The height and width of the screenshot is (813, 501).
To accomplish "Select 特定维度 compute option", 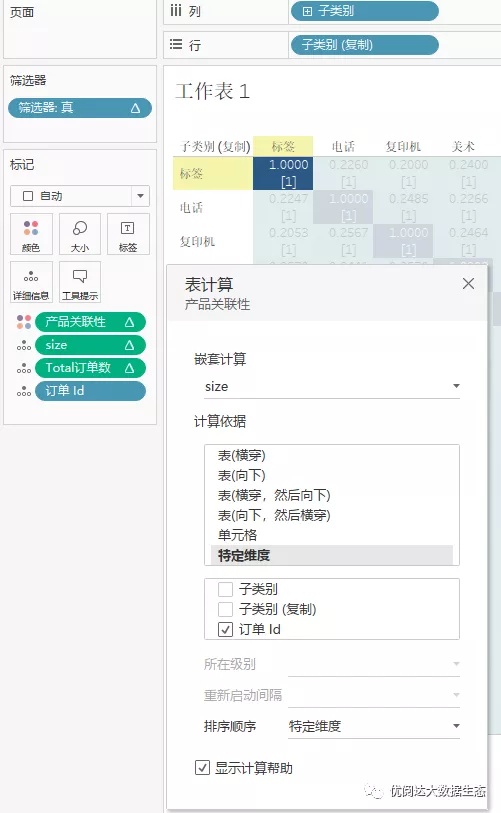I will (332, 555).
